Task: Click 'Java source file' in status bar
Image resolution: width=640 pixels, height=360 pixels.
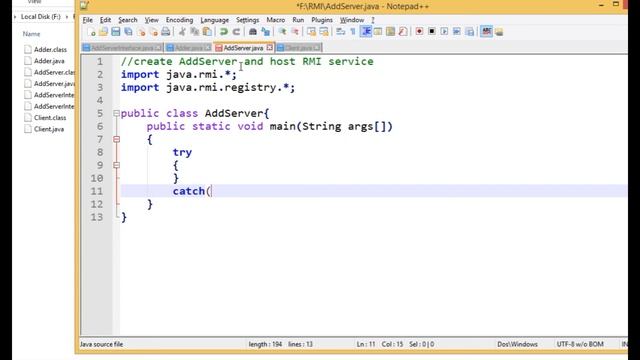Action: click(x=101, y=344)
